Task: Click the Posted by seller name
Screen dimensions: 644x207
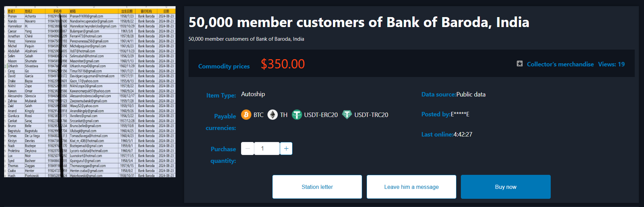Action: coord(460,114)
